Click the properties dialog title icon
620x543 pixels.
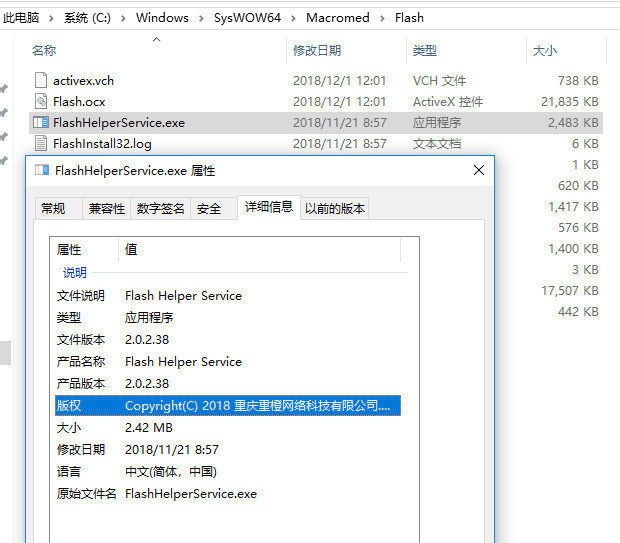point(42,170)
